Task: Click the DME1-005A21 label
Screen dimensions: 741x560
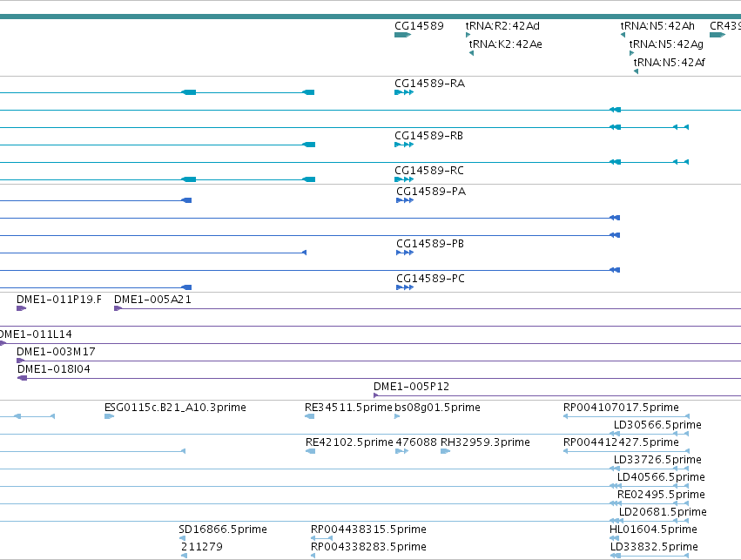Action: tap(152, 300)
